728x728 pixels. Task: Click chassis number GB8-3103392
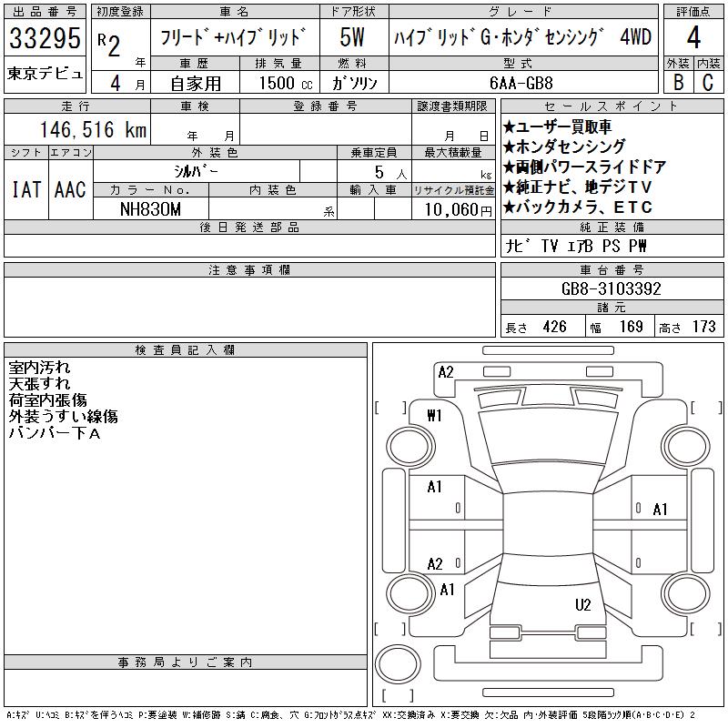(611, 288)
